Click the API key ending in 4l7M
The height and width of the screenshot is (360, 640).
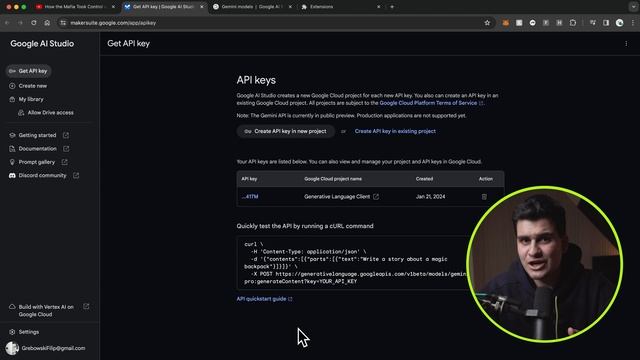(x=250, y=197)
